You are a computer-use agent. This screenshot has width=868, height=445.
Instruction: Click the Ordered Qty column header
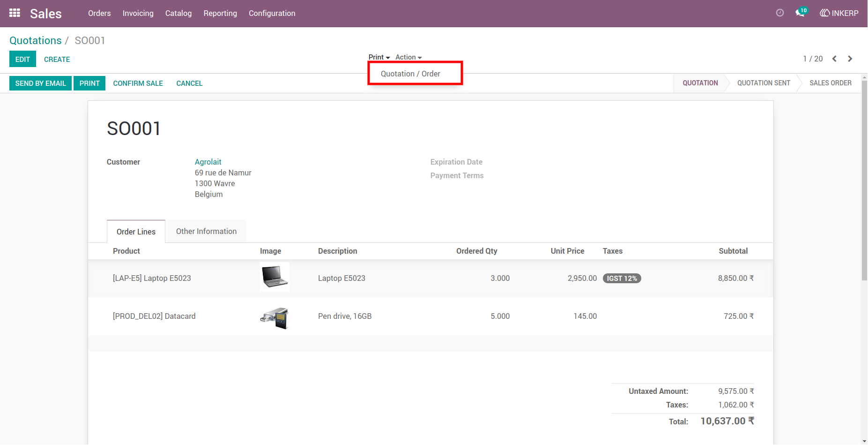coord(477,251)
